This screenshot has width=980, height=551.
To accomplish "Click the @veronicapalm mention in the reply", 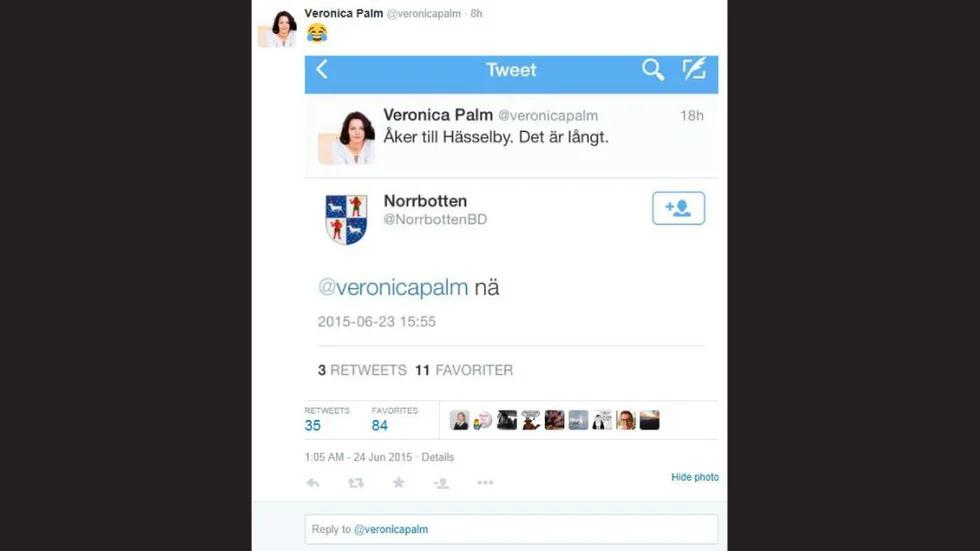I will [x=392, y=287].
